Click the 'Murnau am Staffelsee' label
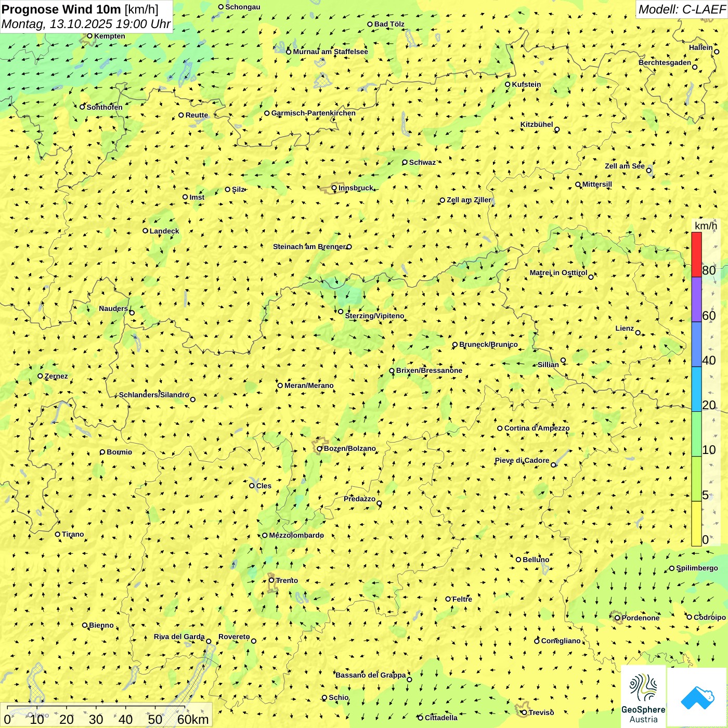Viewport: 728px width, 728px height. pyautogui.click(x=330, y=51)
